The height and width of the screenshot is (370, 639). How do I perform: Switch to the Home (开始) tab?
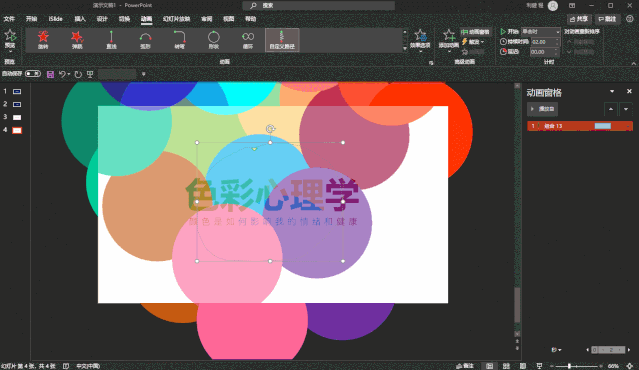(31, 19)
